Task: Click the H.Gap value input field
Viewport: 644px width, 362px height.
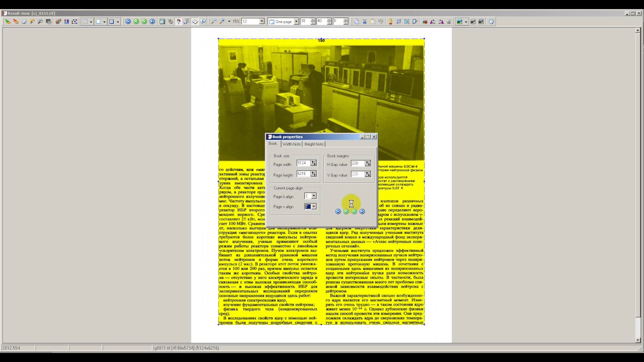Action: [x=358, y=163]
